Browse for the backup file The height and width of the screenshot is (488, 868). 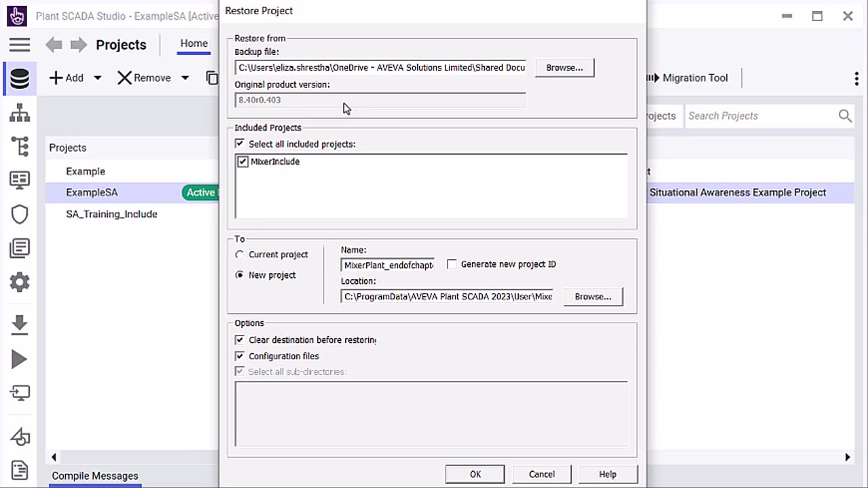tap(564, 68)
